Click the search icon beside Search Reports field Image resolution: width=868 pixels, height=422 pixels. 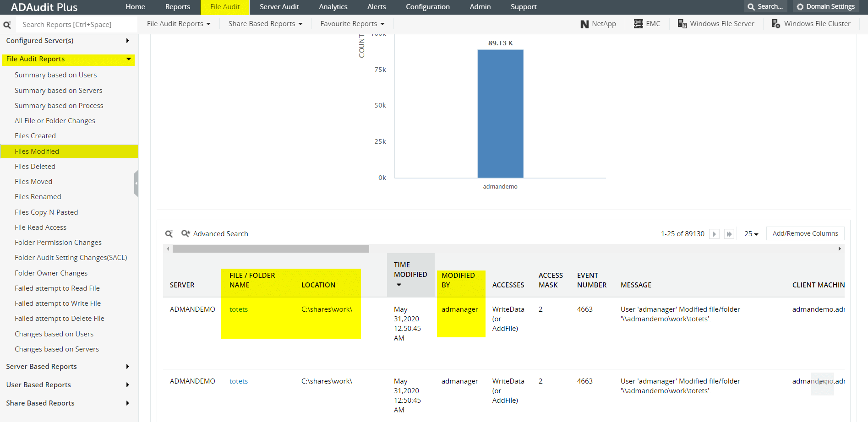click(8, 24)
